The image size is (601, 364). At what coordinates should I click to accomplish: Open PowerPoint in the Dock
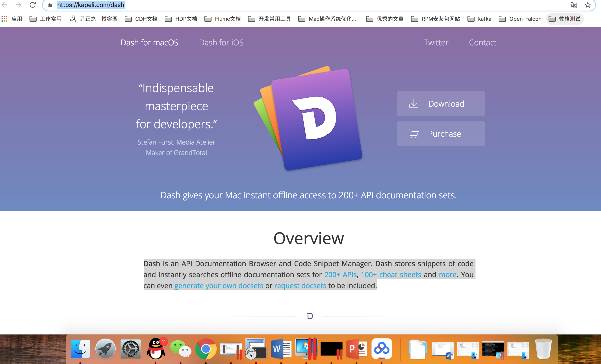click(x=356, y=349)
